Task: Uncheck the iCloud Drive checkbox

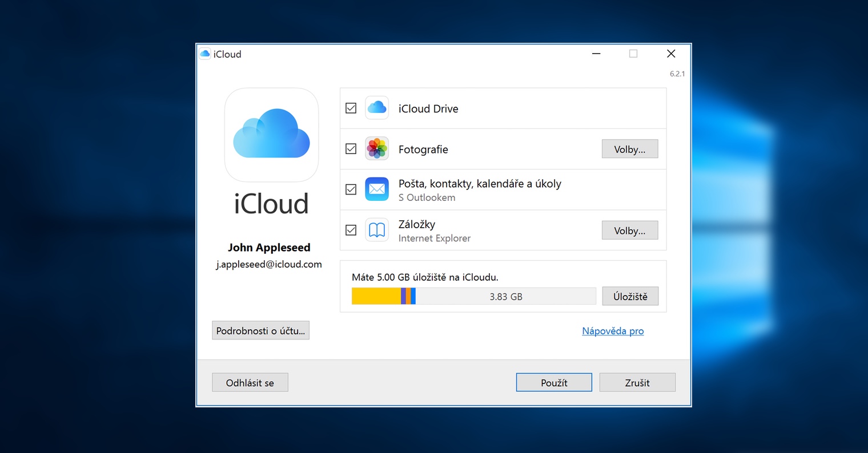Action: (x=351, y=108)
